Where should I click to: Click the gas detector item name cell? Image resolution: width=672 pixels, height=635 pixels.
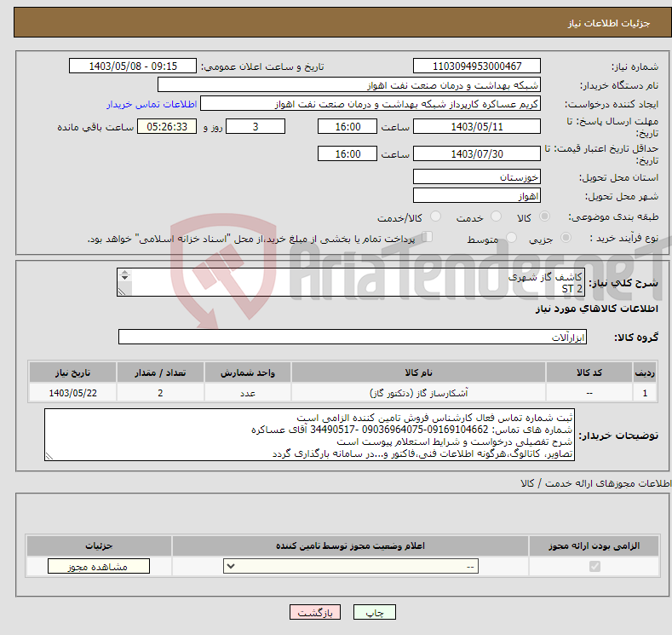tap(418, 393)
